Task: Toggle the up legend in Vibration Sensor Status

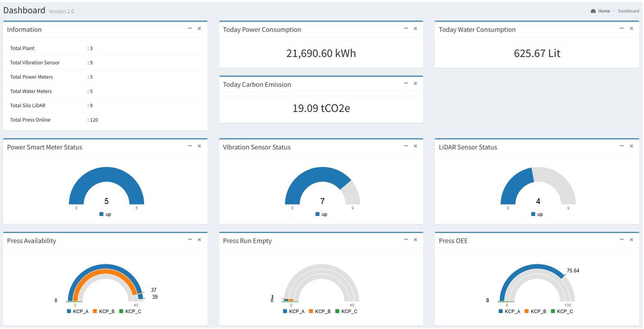Action: click(x=322, y=214)
